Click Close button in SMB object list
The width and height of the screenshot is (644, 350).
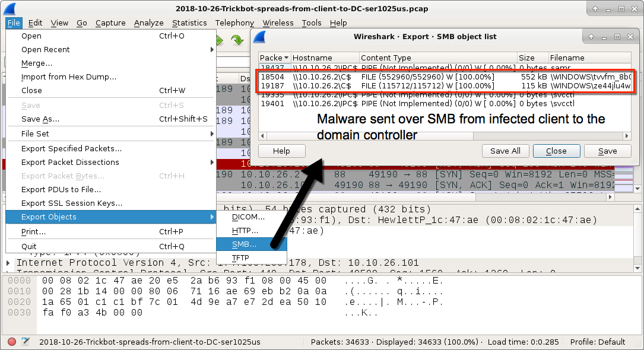(556, 151)
